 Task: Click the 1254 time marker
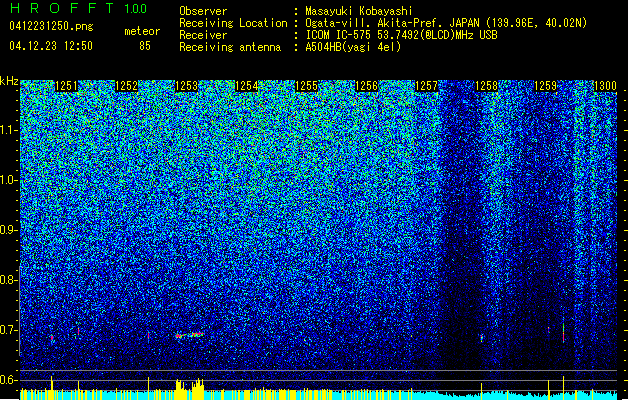point(246,86)
